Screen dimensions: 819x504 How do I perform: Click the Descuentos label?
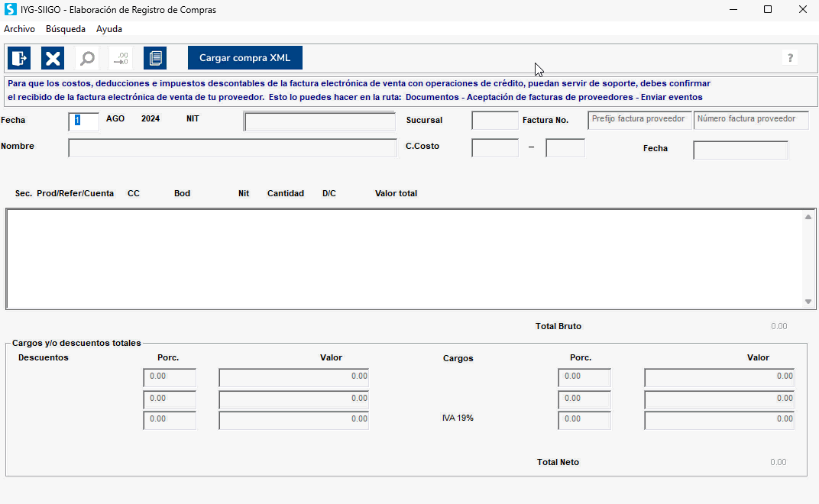pyautogui.click(x=44, y=357)
